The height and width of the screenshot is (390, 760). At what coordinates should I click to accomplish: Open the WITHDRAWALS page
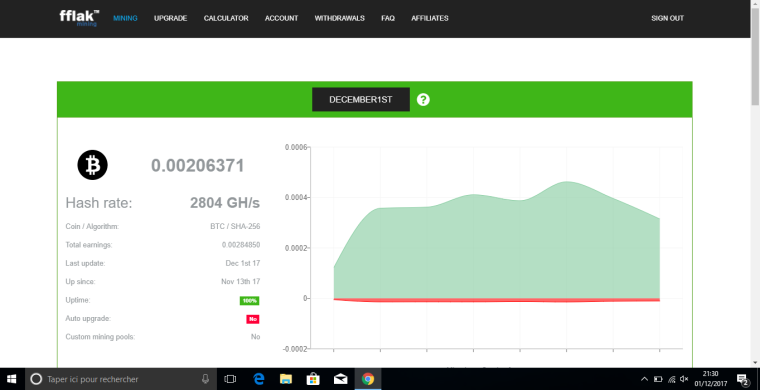(339, 18)
